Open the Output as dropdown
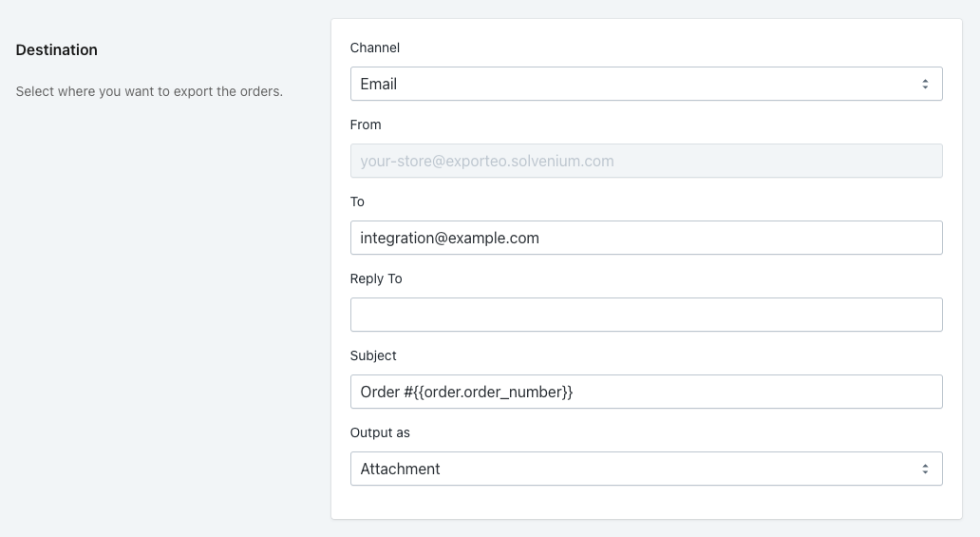 point(646,469)
